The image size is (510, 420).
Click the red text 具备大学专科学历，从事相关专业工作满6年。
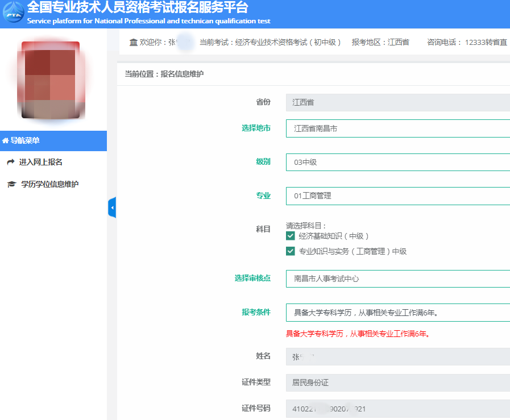coord(358,334)
